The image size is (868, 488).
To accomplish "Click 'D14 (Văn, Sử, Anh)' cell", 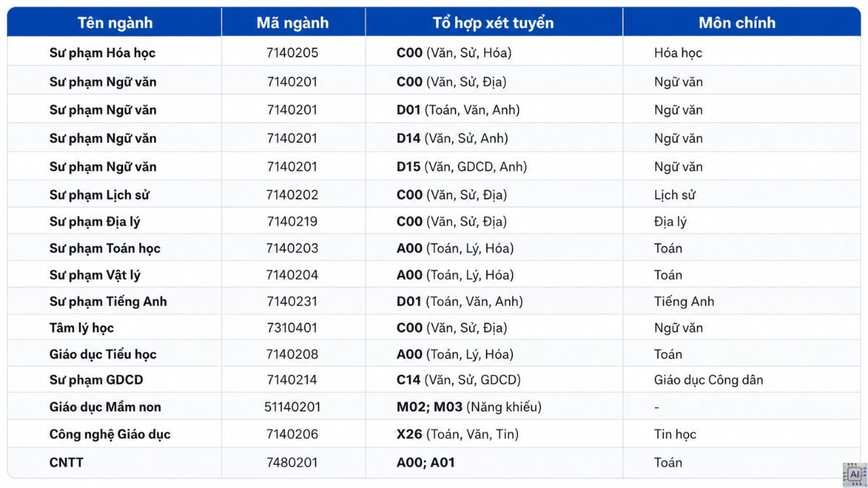I will (x=452, y=138).
